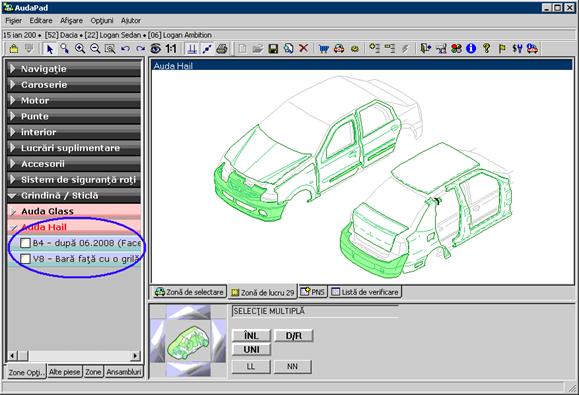Switch to the Zonă de selectare tab
This screenshot has height=395, width=579.
(x=189, y=292)
